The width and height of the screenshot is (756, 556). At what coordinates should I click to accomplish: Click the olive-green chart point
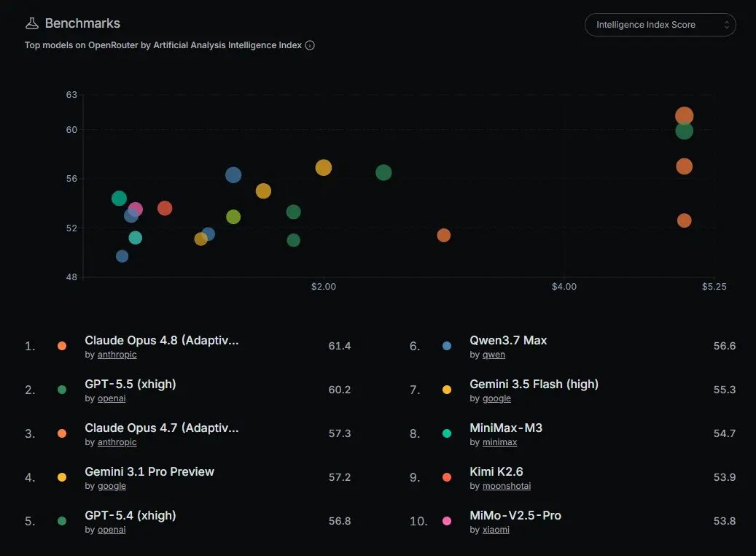point(233,217)
